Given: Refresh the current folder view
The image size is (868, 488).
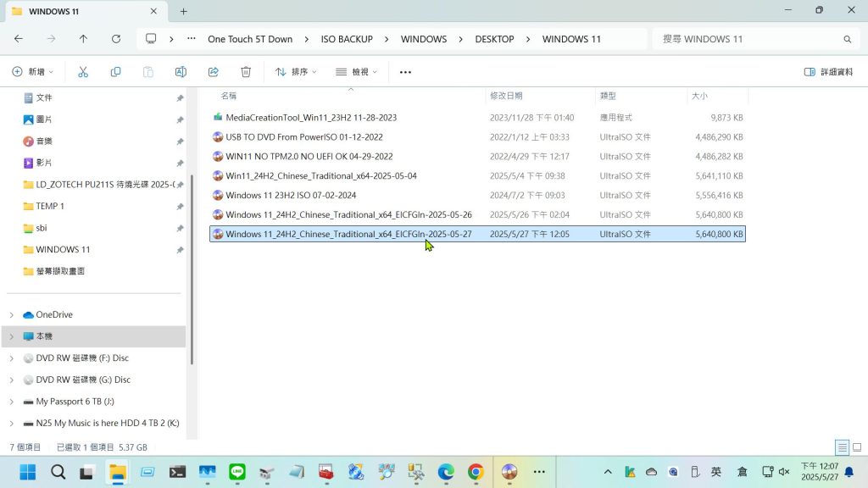Looking at the screenshot, I should tap(116, 39).
